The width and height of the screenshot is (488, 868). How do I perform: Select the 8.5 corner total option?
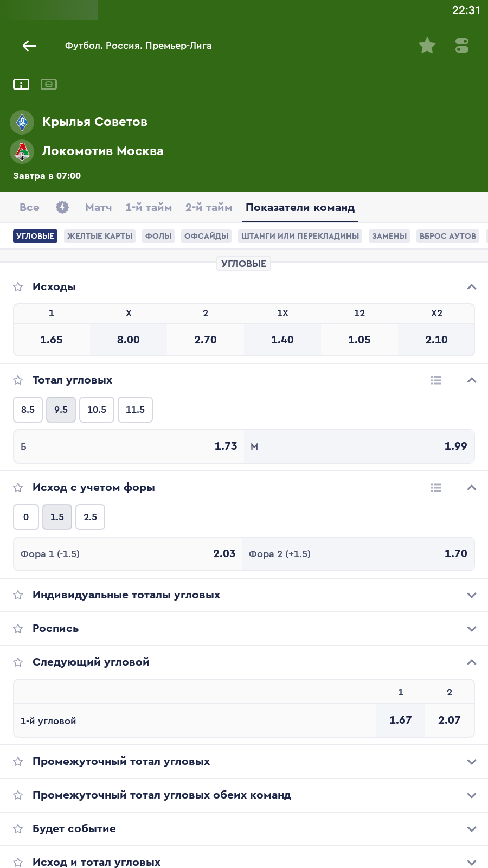(x=28, y=410)
